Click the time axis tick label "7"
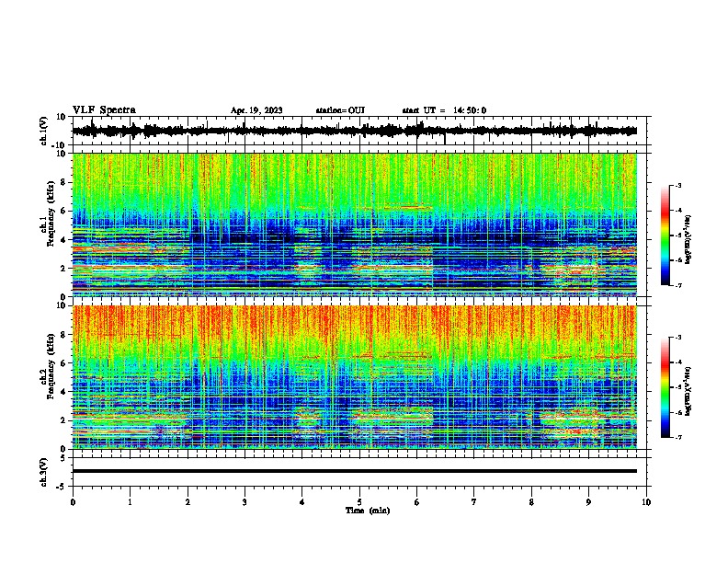728x563 pixels. 474,502
